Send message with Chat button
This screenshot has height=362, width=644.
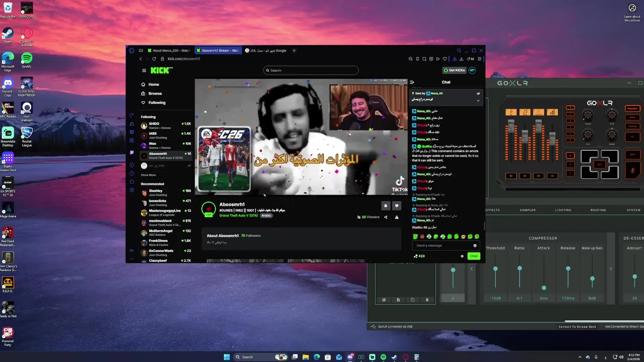coord(473,256)
